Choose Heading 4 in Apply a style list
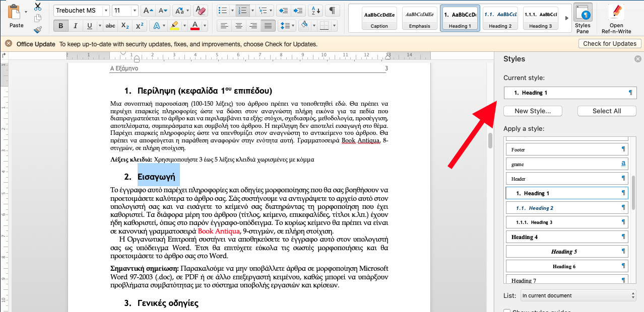 tap(567, 237)
